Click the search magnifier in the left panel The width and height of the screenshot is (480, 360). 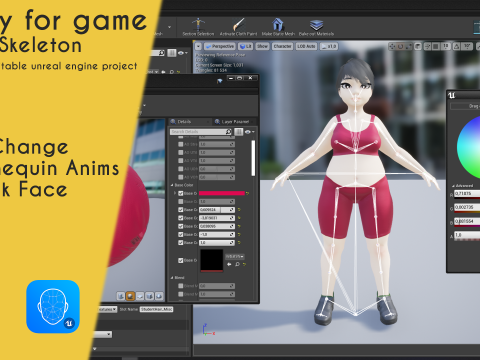click(161, 53)
